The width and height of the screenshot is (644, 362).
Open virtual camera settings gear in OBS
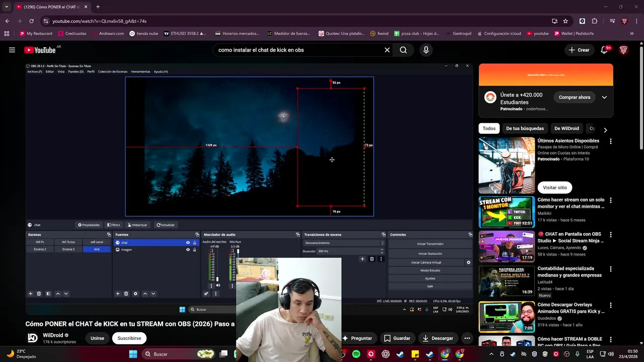(468, 262)
